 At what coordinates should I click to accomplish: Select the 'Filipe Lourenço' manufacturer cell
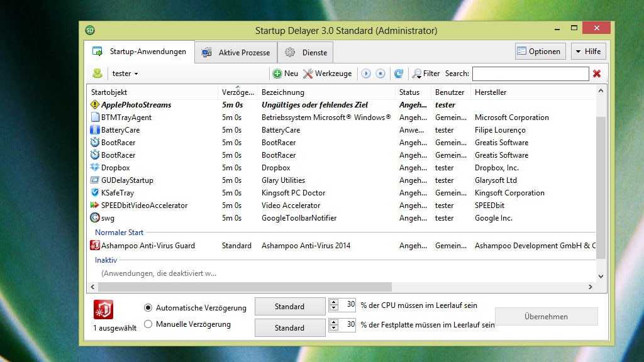click(500, 129)
